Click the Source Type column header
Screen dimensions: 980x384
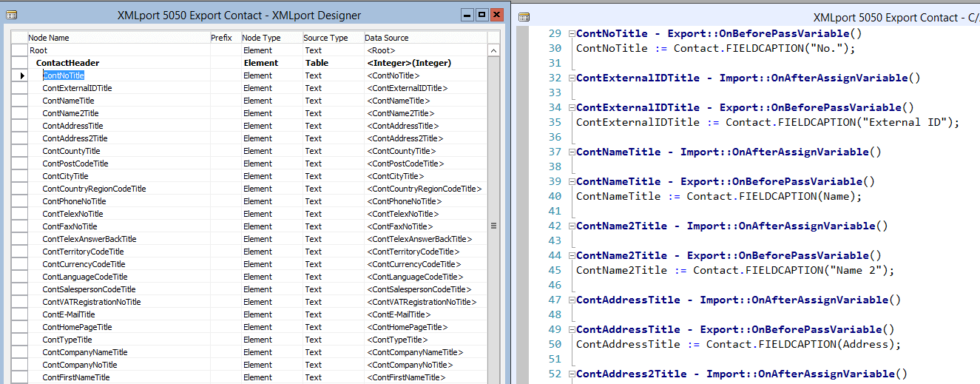[333, 38]
